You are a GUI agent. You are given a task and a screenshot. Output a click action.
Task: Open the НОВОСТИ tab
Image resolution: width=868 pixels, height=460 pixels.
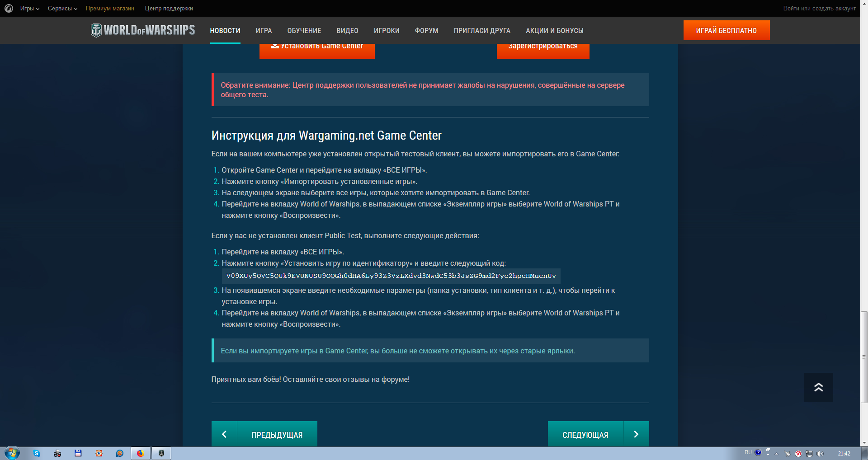click(225, 30)
